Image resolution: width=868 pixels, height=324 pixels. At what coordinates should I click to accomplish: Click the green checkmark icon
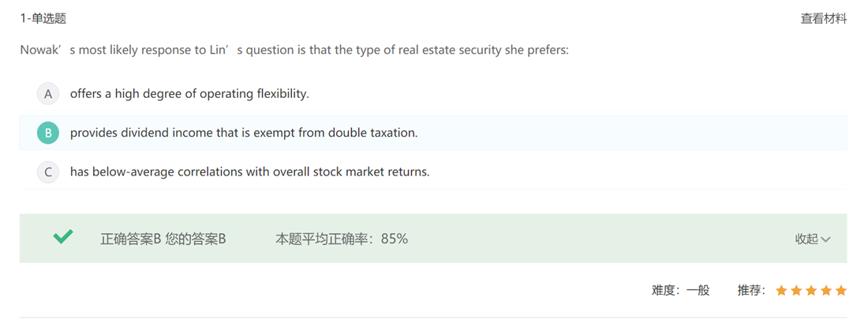point(63,237)
